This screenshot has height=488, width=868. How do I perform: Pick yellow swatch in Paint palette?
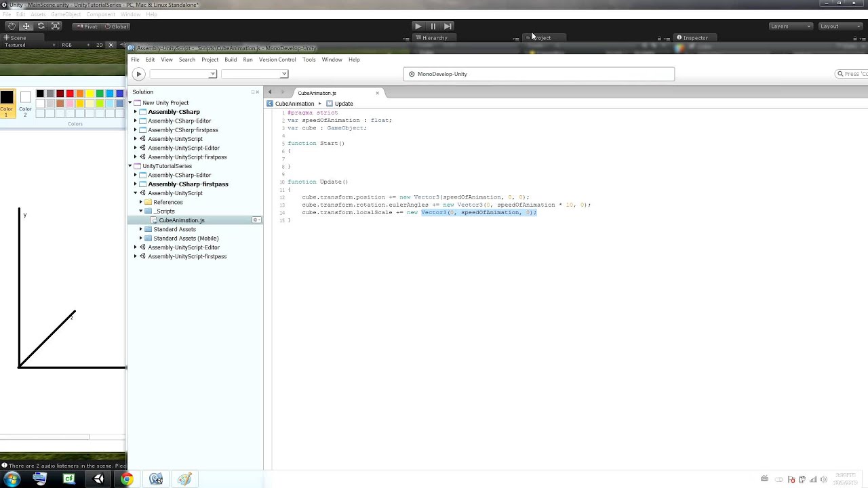[90, 94]
